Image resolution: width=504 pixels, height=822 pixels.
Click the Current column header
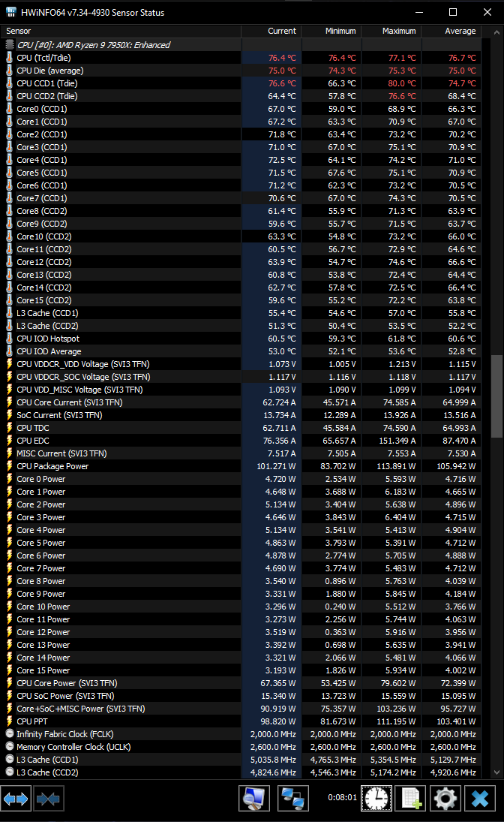[x=271, y=31]
